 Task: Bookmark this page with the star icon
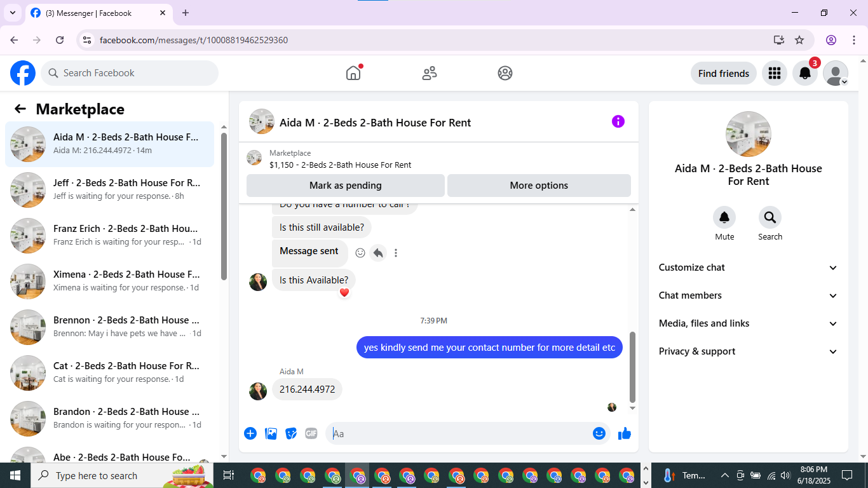click(799, 40)
